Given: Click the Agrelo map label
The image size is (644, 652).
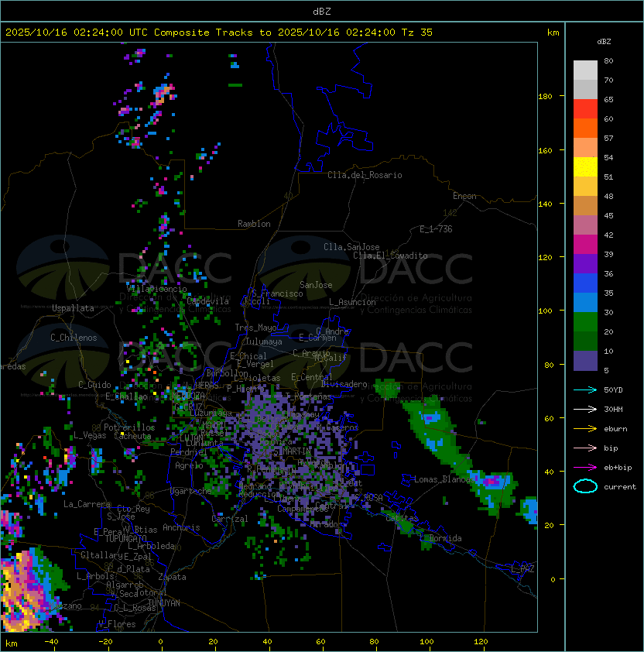Looking at the screenshot, I should tap(189, 465).
